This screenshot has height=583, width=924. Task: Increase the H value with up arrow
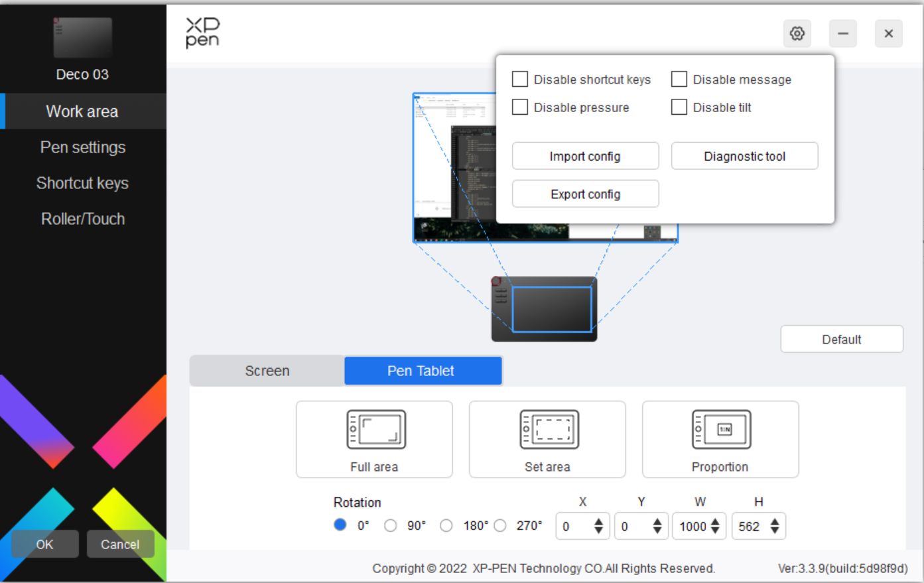(775, 521)
